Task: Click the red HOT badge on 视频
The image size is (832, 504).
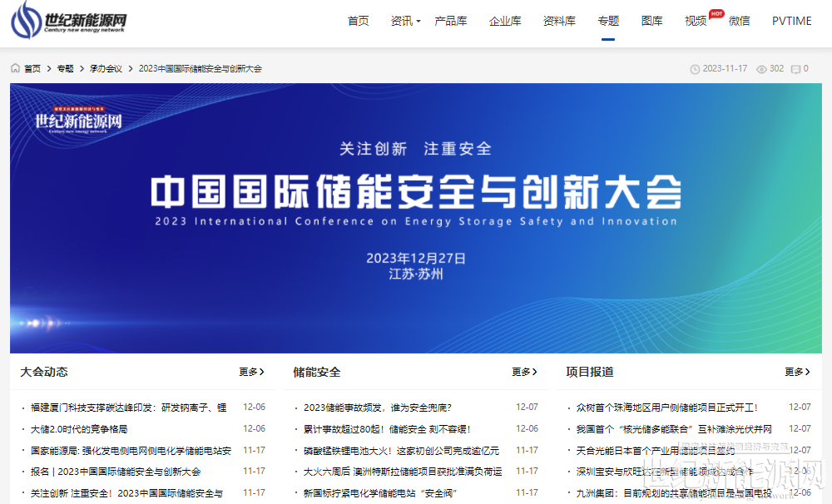Action: point(716,13)
